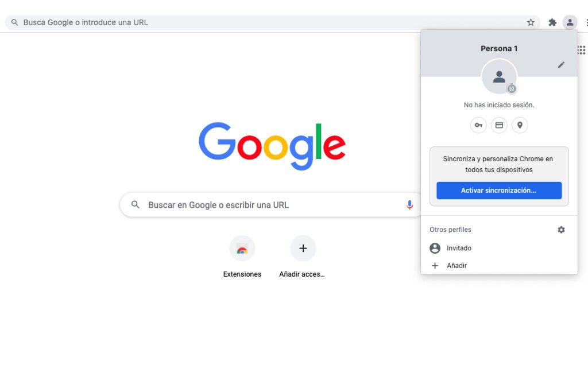Click the Persona 1 avatar picture
Viewport: 588px width, 392px height.
(499, 76)
